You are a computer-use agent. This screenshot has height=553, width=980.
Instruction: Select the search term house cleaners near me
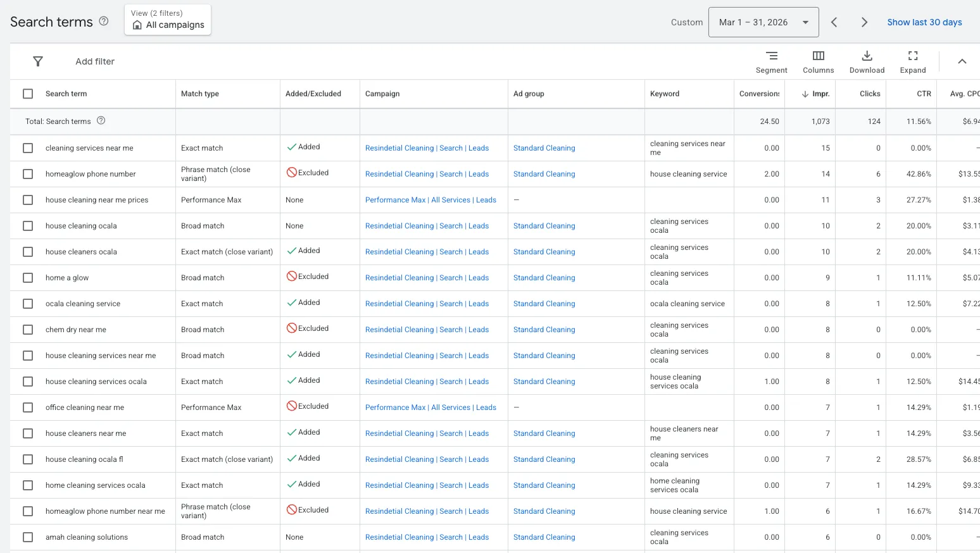point(85,433)
